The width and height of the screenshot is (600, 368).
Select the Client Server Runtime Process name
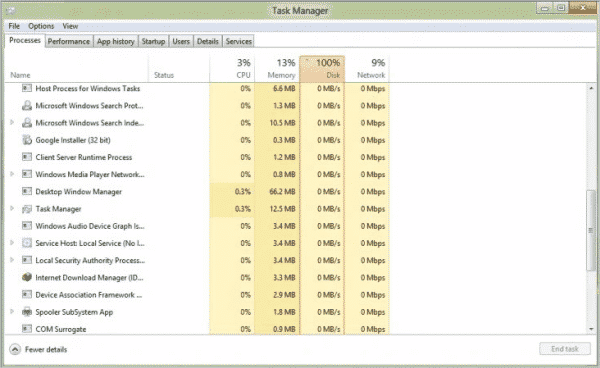point(83,157)
